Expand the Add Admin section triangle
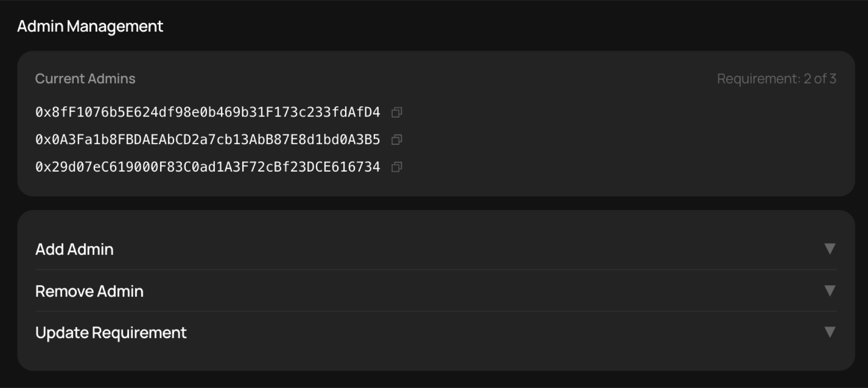868x388 pixels. 830,249
